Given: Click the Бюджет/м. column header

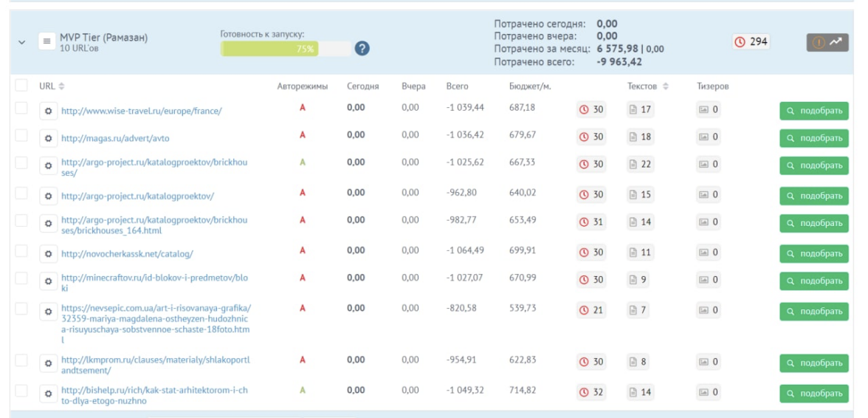Looking at the screenshot, I should point(529,86).
